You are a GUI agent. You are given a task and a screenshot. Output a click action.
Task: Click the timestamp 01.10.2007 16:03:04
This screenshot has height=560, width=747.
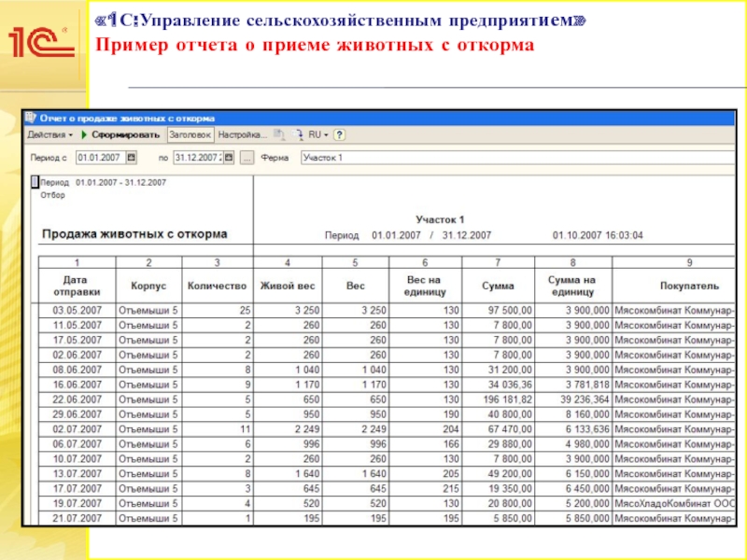(x=598, y=235)
